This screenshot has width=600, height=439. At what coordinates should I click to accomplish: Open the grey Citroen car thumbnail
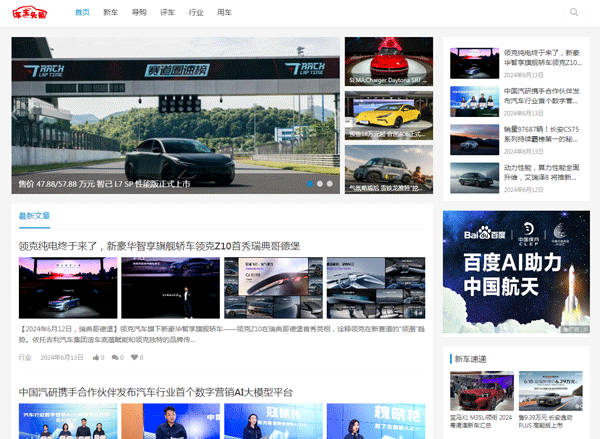click(x=389, y=169)
